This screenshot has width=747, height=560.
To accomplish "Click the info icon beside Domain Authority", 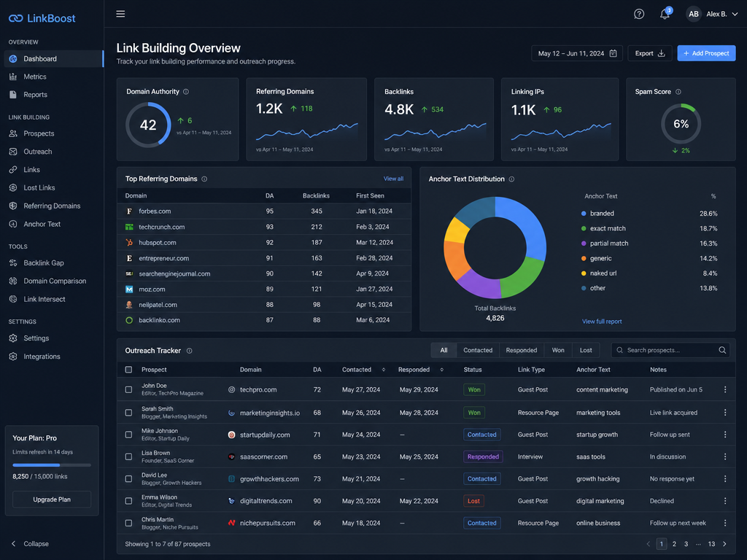I will [x=186, y=92].
